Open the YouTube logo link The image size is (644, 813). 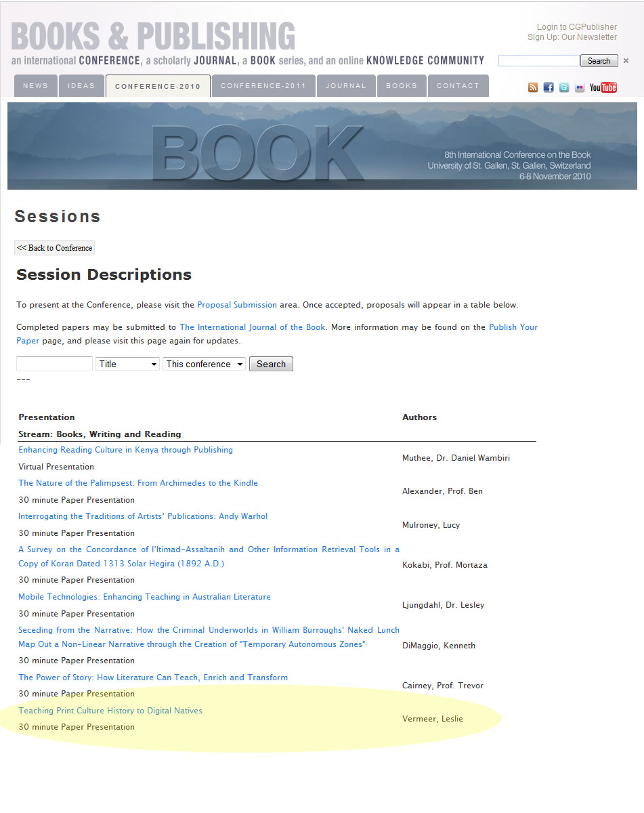click(603, 87)
